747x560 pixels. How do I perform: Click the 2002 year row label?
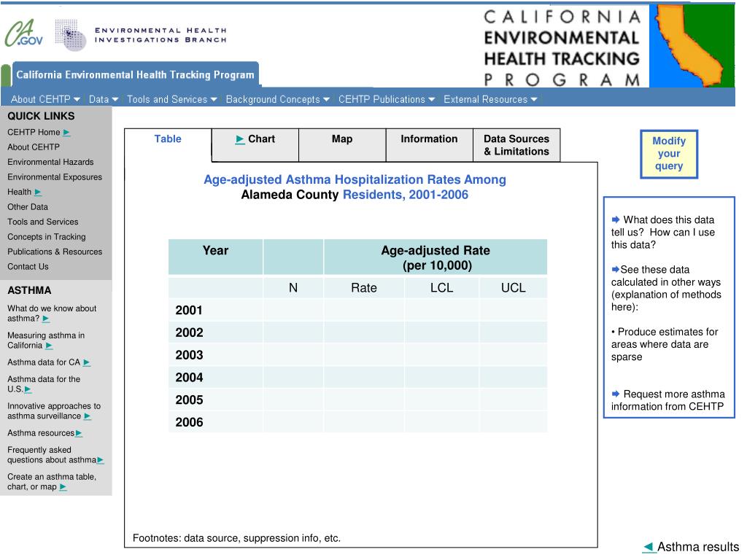click(189, 332)
